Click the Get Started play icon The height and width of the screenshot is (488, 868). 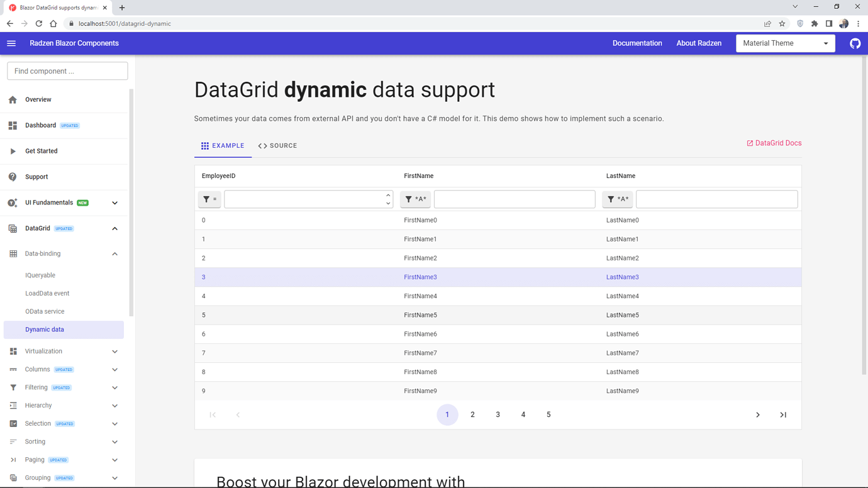click(x=13, y=152)
